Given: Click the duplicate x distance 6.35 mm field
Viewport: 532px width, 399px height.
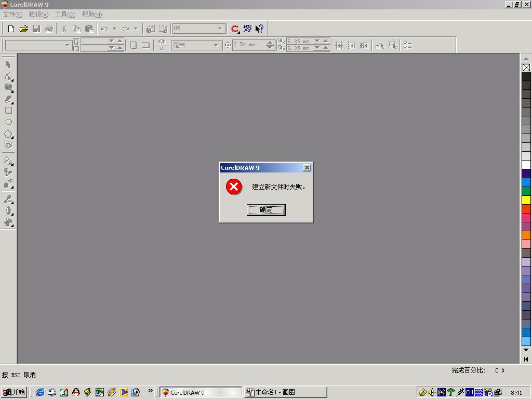Looking at the screenshot, I should tap(299, 41).
